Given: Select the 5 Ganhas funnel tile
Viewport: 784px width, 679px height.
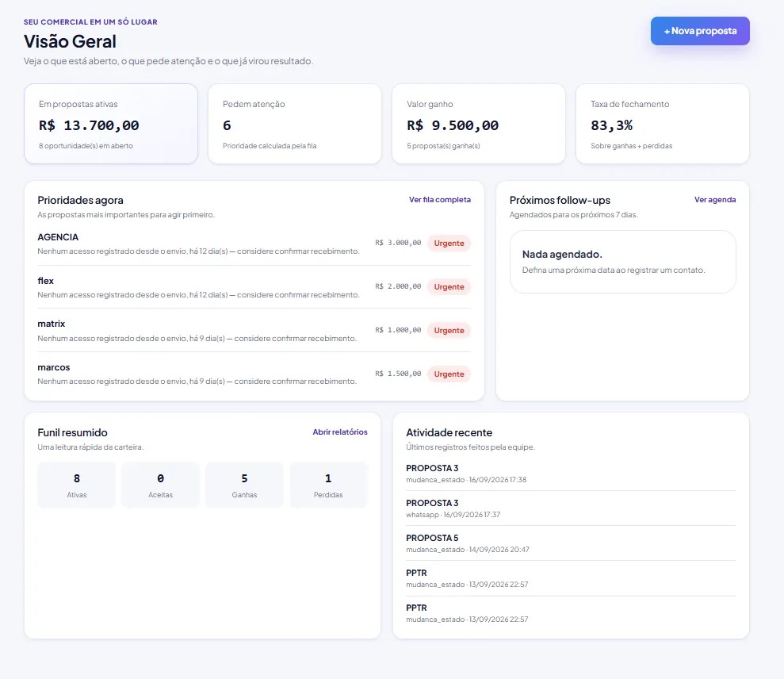Looking at the screenshot, I should tap(244, 485).
